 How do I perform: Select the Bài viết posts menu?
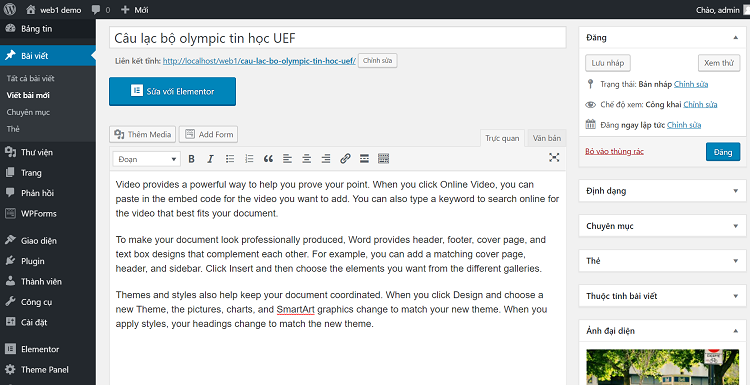point(48,56)
